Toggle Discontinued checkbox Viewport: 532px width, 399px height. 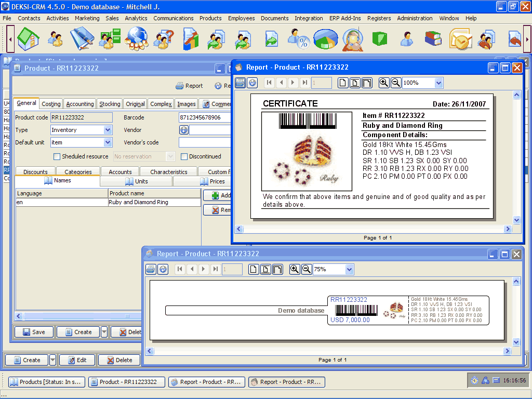click(x=184, y=156)
